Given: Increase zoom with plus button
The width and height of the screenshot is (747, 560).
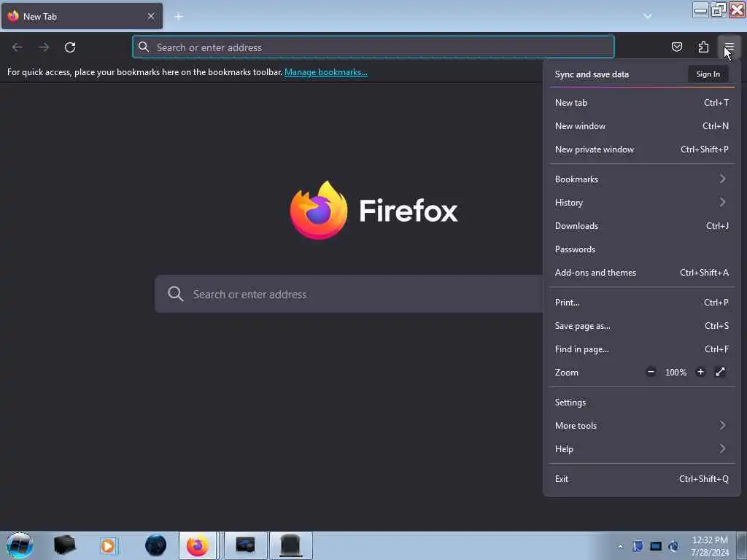Looking at the screenshot, I should coord(700,372).
